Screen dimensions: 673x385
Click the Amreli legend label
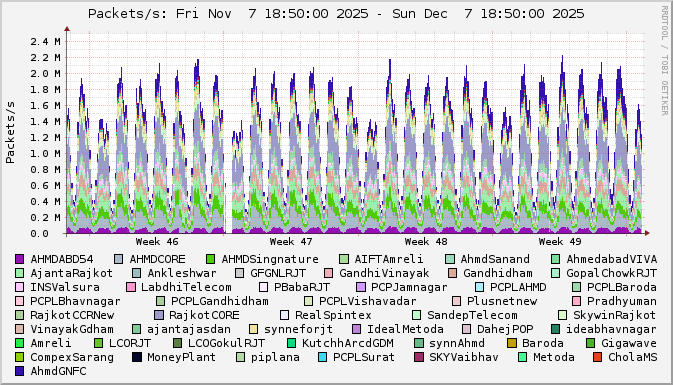coord(51,343)
